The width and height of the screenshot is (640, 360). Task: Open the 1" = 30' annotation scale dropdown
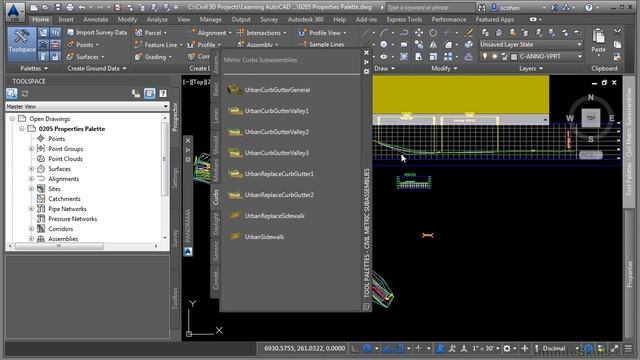(x=486, y=348)
